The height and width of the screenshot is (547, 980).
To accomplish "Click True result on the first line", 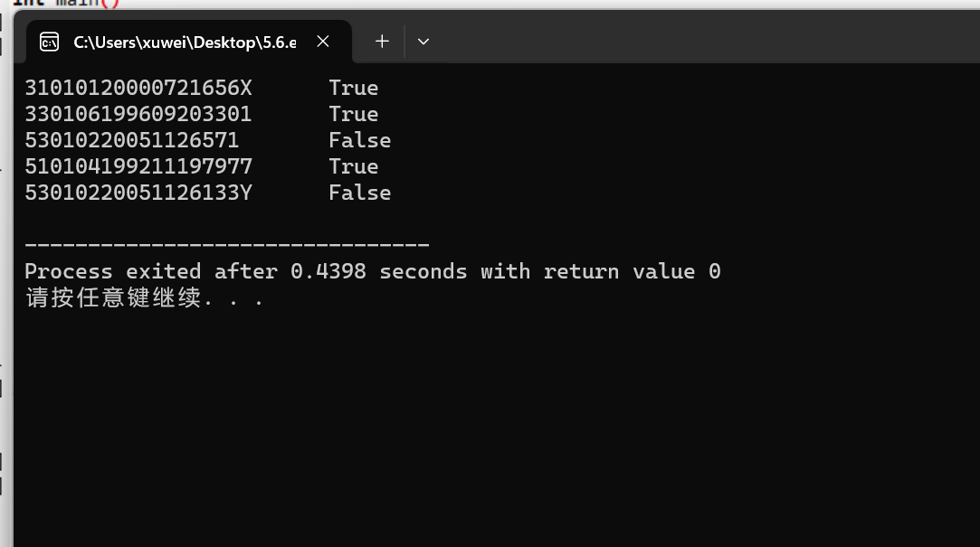I will 353,88.
